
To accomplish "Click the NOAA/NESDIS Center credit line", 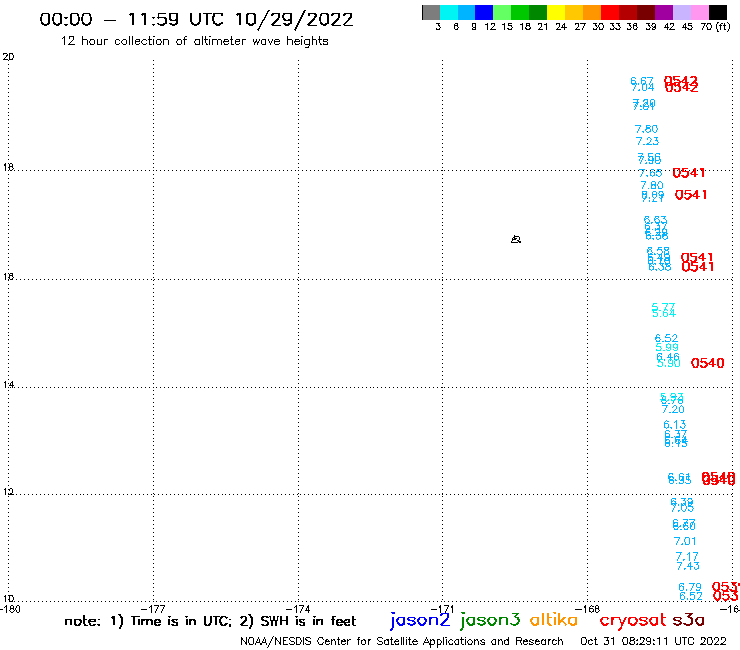I will [402, 642].
